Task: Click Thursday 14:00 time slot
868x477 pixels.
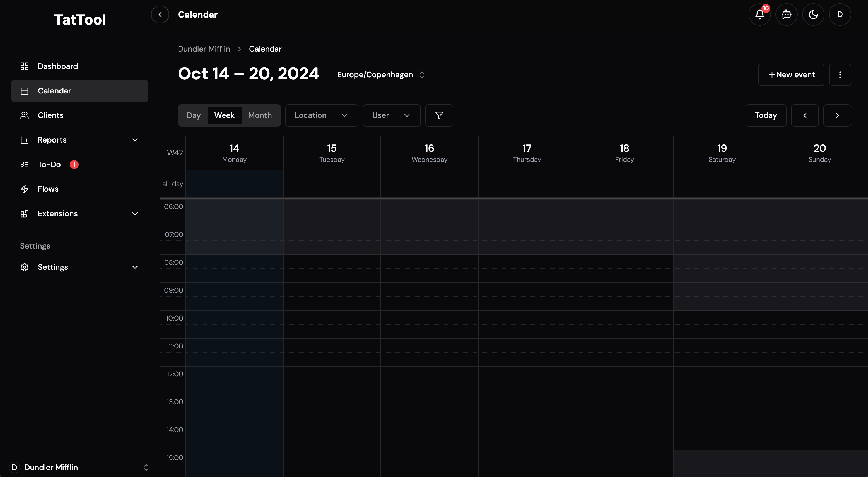Action: point(527,429)
